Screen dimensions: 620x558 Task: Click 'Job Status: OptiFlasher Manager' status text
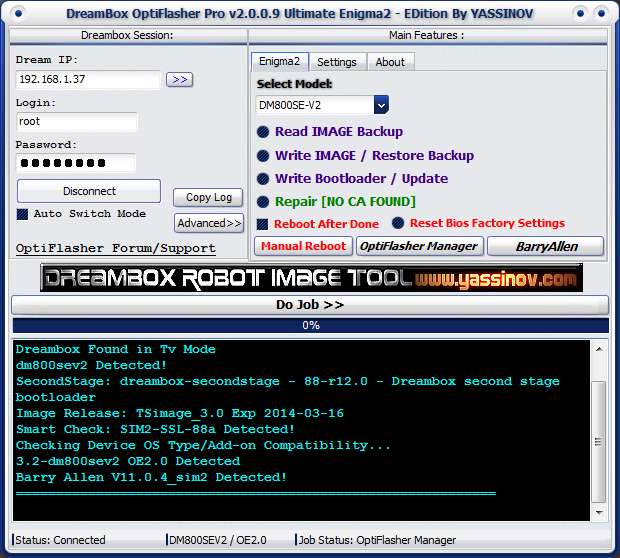coord(377,540)
